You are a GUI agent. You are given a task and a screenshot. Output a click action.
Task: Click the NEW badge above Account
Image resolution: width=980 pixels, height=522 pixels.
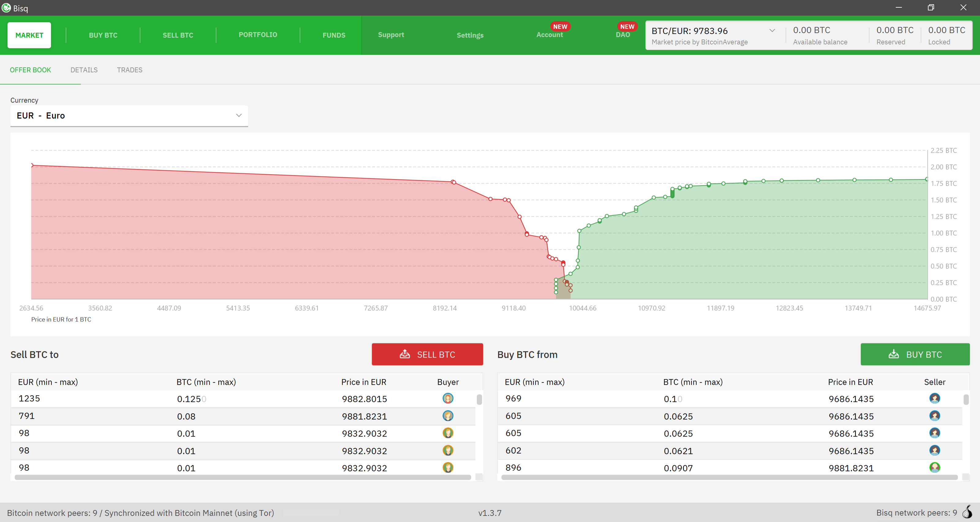560,26
